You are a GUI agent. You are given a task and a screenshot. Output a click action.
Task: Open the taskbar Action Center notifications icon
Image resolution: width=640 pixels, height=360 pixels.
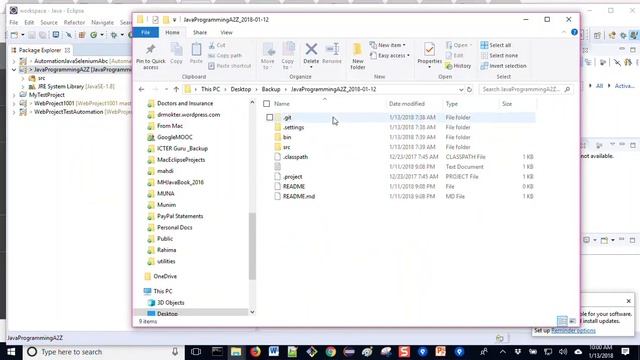point(625,351)
